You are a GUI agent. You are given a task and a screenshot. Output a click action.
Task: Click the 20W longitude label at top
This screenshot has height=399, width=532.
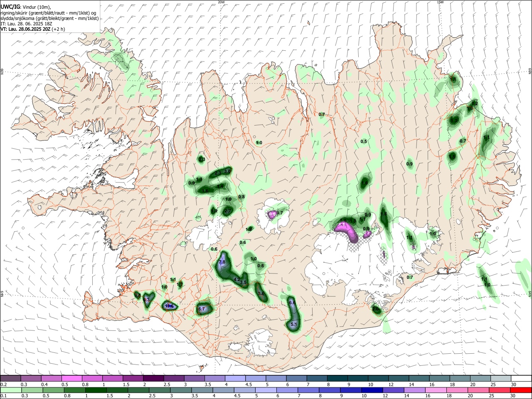(x=221, y=2)
